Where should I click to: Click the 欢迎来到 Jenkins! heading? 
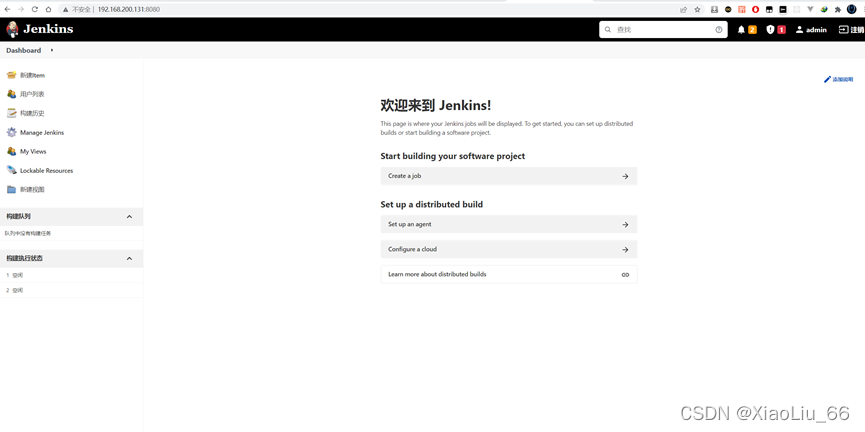pyautogui.click(x=436, y=105)
